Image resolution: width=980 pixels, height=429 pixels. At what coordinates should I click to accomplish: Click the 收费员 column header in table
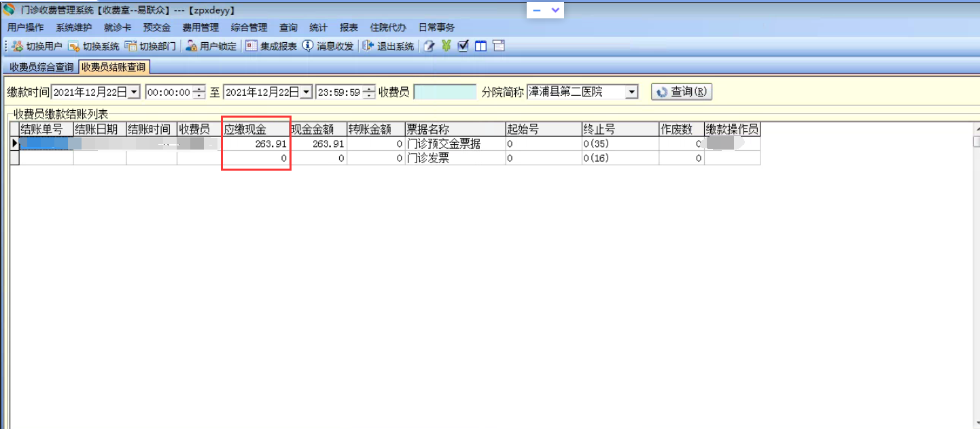pyautogui.click(x=200, y=129)
